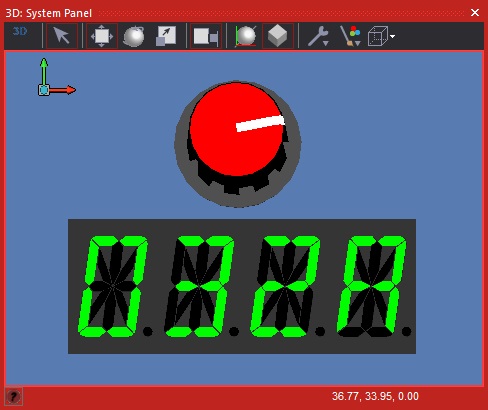Activate the pan view tool
Viewport: 488px width, 410px height.
tap(102, 36)
